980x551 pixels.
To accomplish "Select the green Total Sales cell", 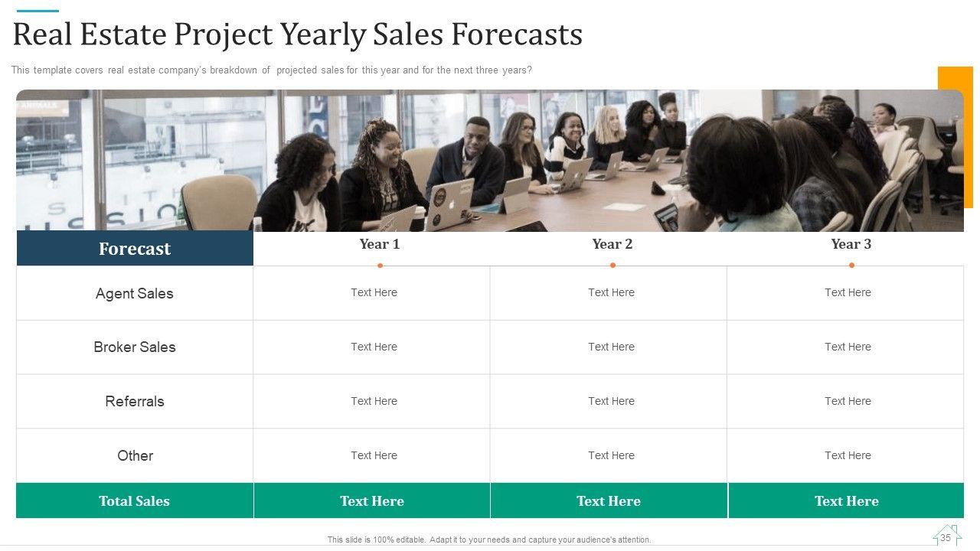I will pyautogui.click(x=135, y=501).
